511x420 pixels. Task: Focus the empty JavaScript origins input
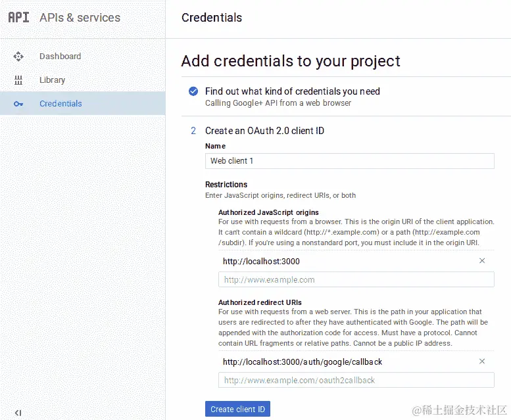coord(356,280)
